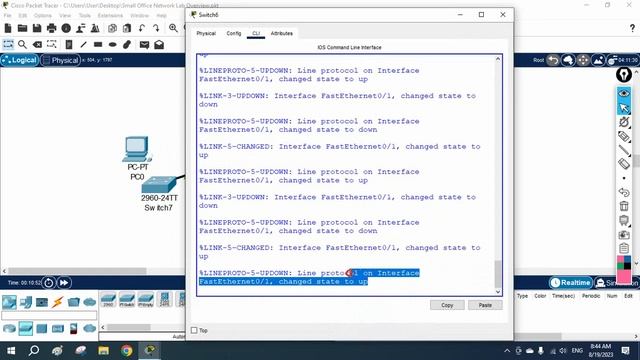Select the 2960 switch model in device list
The image size is (640, 360).
tap(108, 300)
